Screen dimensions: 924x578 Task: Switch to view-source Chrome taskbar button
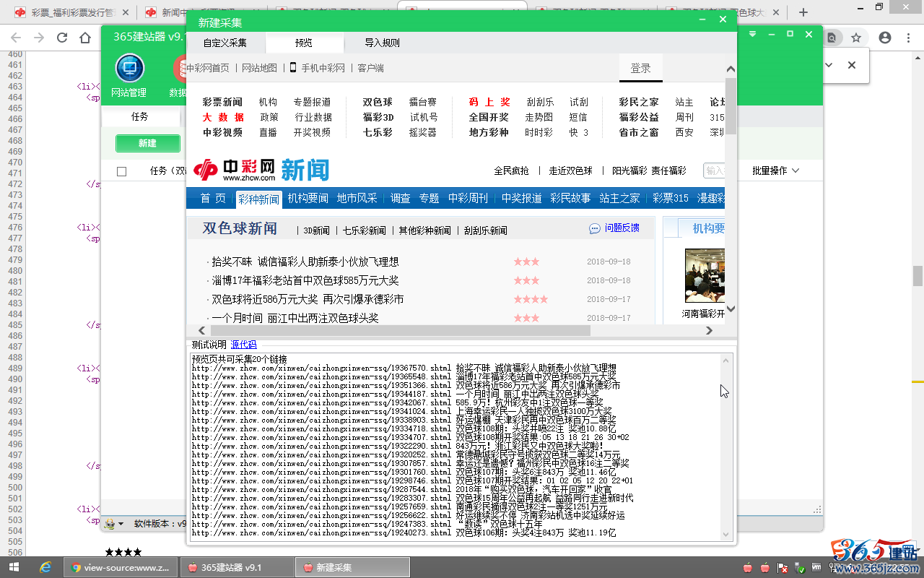120,567
